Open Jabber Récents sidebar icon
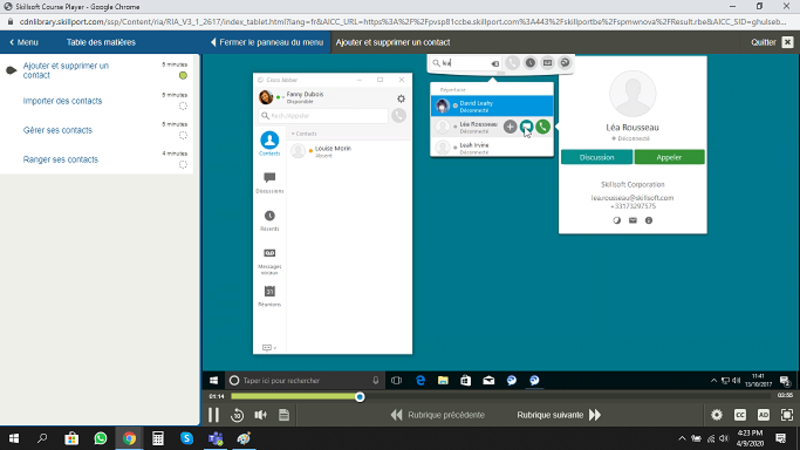The width and height of the screenshot is (800, 450). point(269,220)
